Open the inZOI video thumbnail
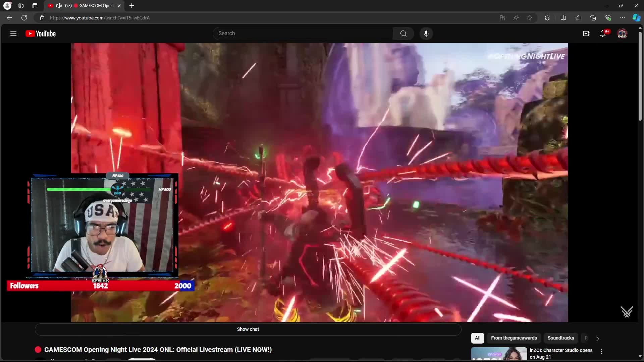 point(499,354)
